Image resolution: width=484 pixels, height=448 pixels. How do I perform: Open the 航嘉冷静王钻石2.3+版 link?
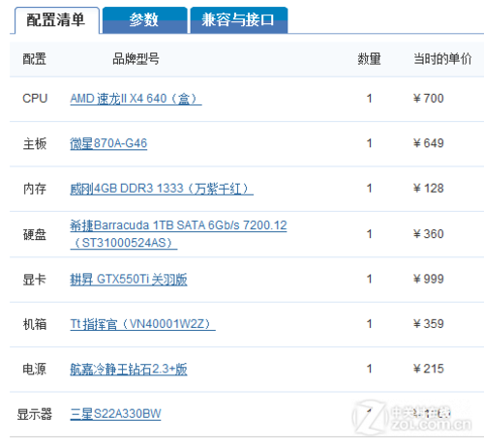point(129,369)
